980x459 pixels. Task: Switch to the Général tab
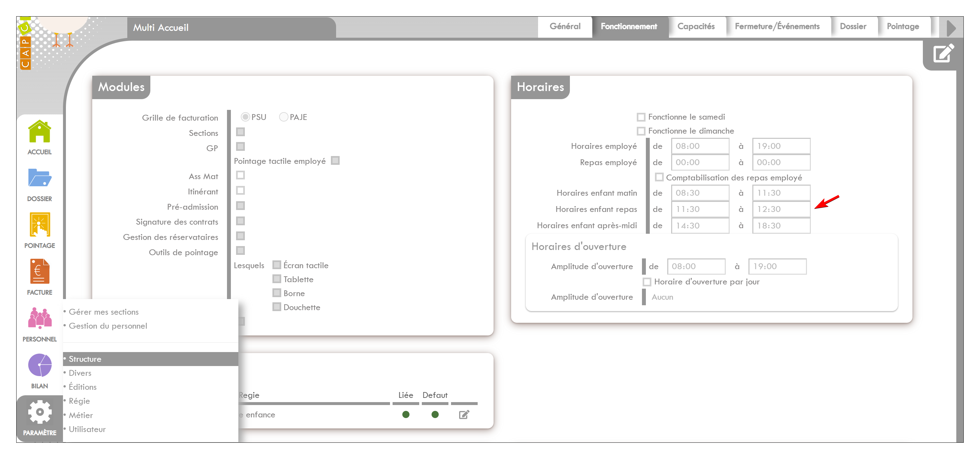coord(565,26)
